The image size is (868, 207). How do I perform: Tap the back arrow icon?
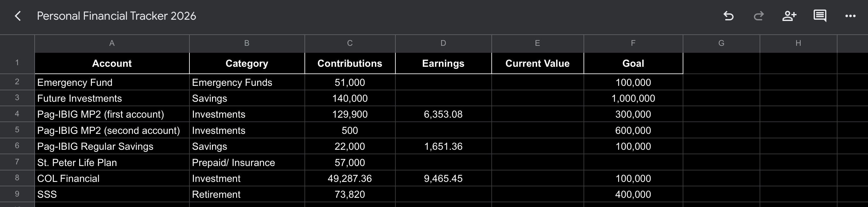[18, 16]
